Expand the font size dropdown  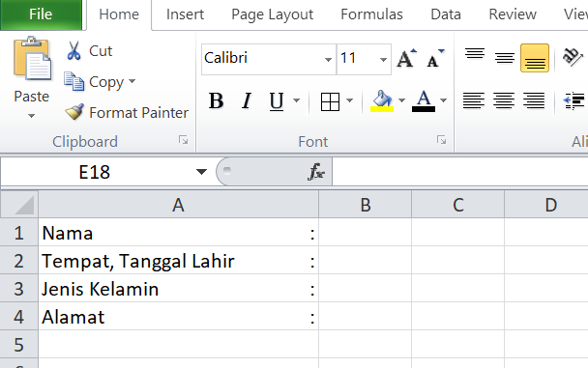pyautogui.click(x=383, y=59)
